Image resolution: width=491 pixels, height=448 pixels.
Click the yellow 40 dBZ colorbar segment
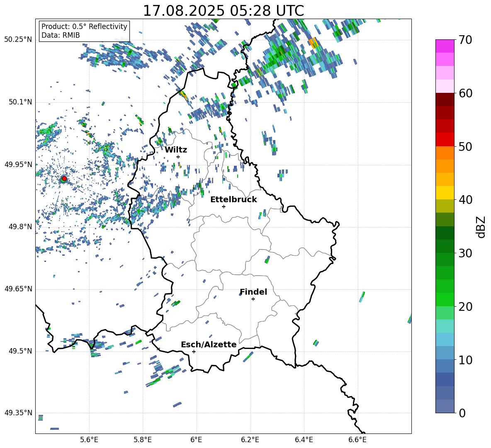tap(445, 193)
